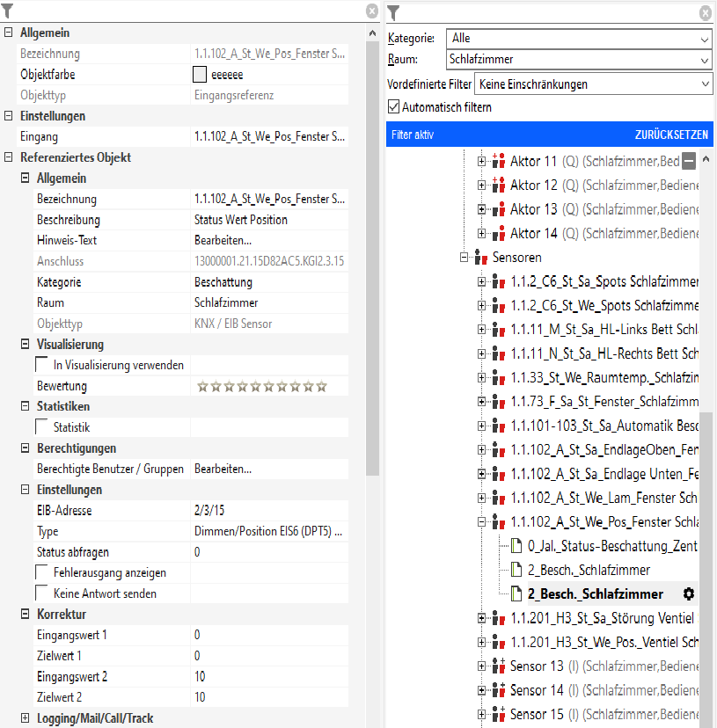Toggle Fehlerausgang anzeigen checkbox

coord(41,572)
